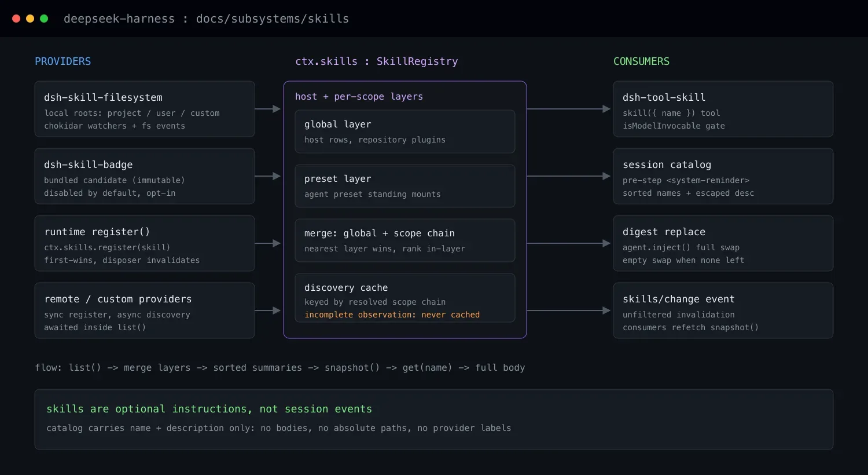Click the 'isModelInvocable gate' line

point(674,126)
